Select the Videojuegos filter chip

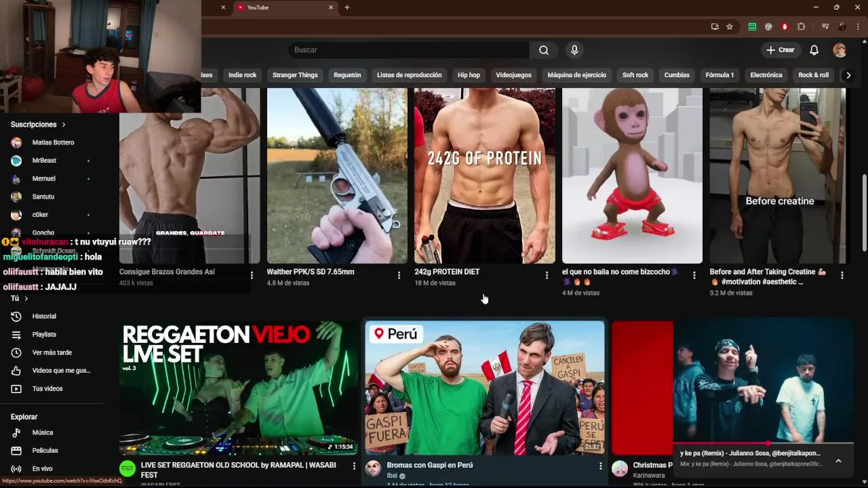point(513,75)
